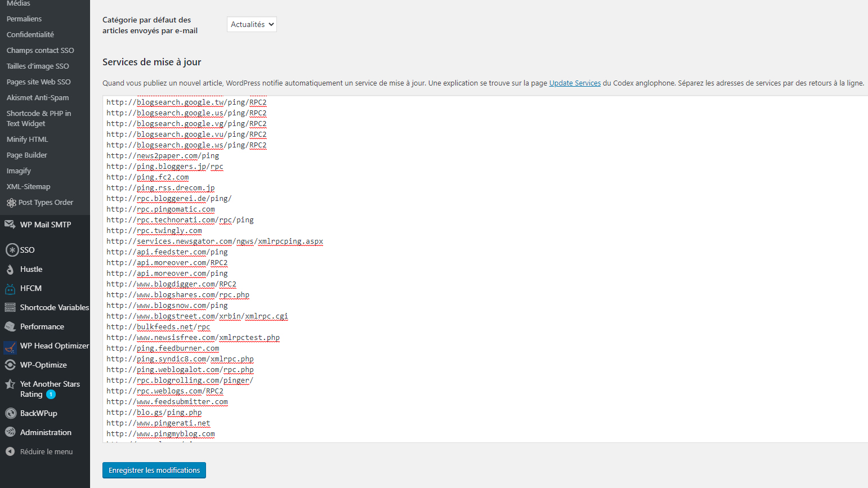868x488 pixels.
Task: Click the Catégorie par défaut label
Action: point(150,25)
